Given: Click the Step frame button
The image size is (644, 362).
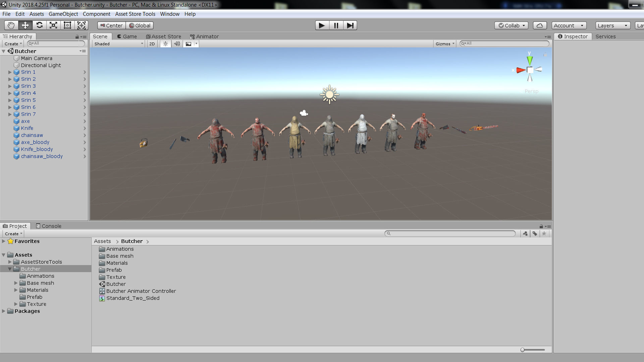Looking at the screenshot, I should 350,25.
